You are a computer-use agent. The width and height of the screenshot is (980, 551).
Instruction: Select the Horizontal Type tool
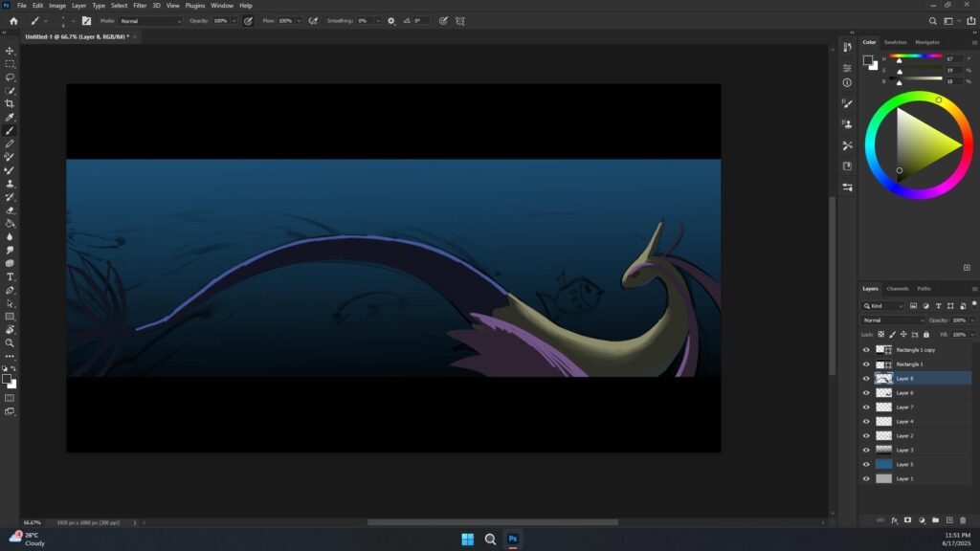(x=10, y=276)
